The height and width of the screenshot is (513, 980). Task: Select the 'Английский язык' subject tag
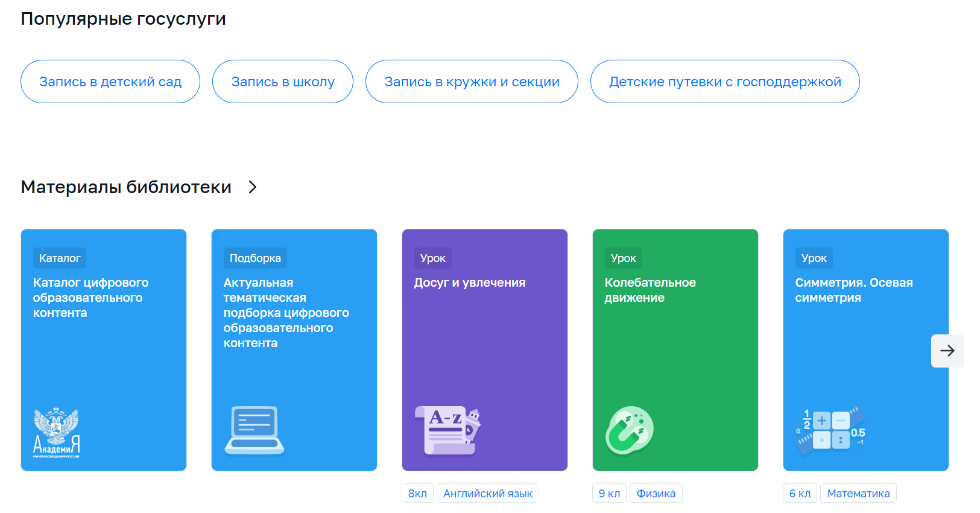tap(488, 493)
